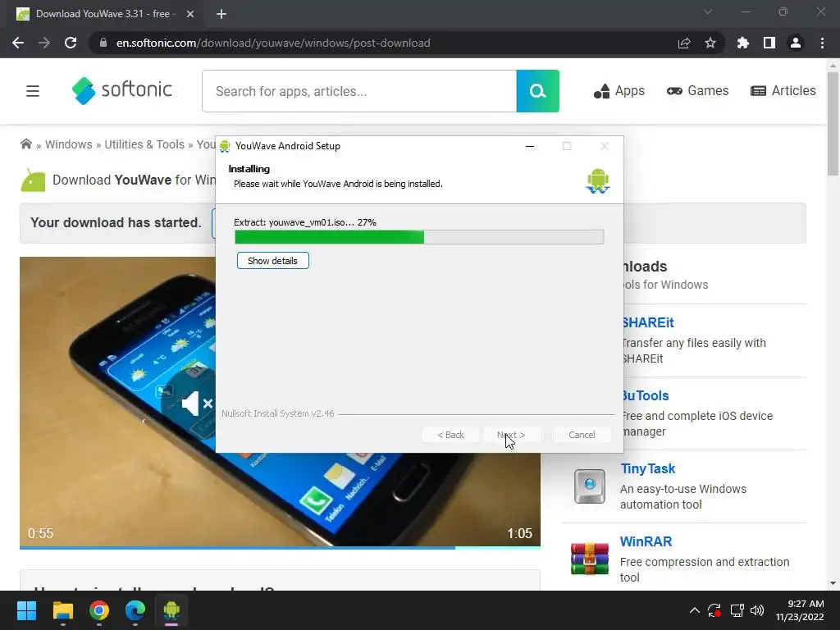This screenshot has height=630, width=840.
Task: Click the installer extraction progress bar
Action: (419, 237)
